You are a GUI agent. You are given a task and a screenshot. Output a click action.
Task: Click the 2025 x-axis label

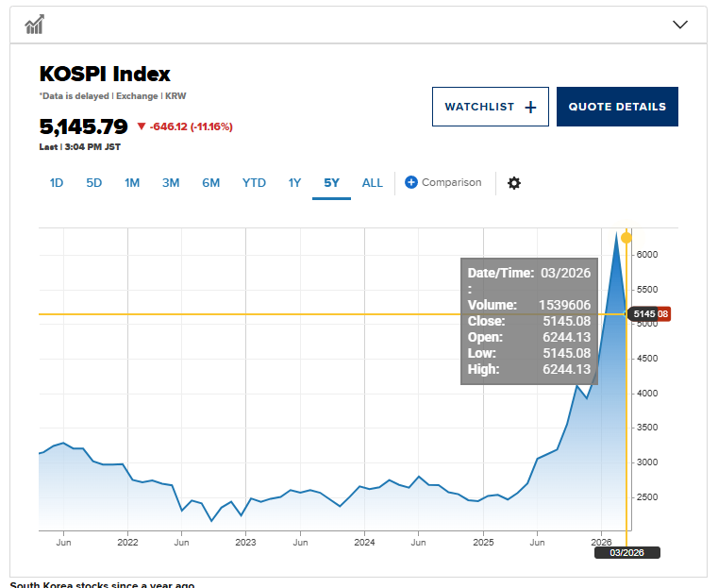point(484,543)
